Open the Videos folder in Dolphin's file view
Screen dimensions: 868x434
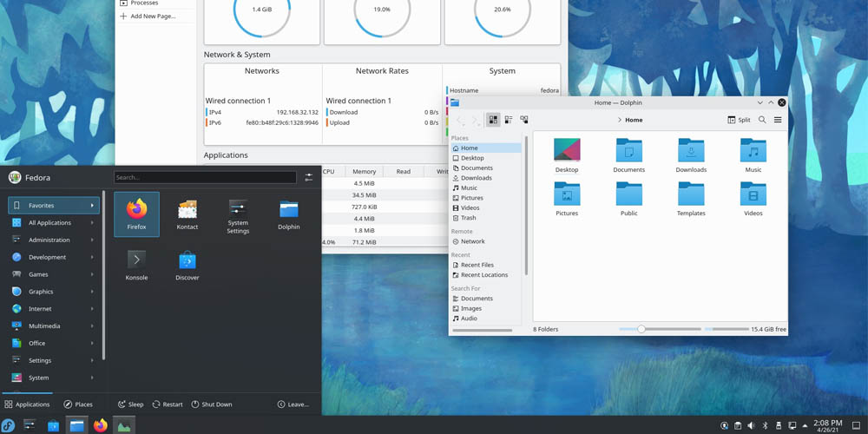tap(753, 200)
